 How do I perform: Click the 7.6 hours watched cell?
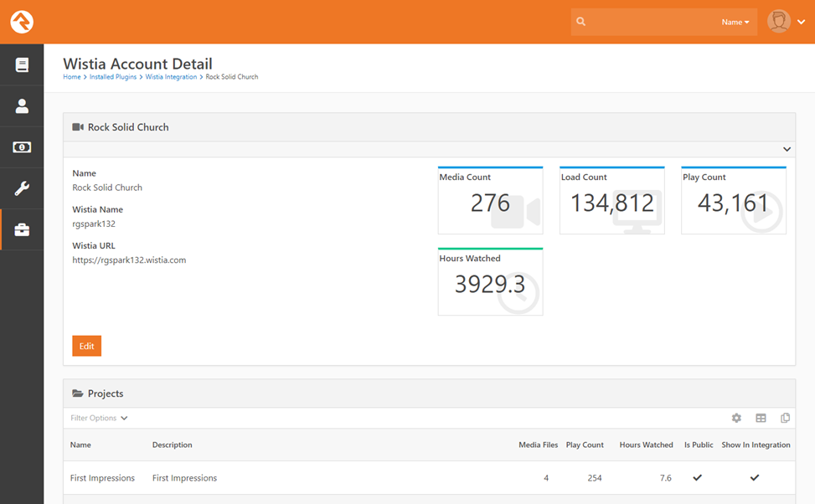(x=666, y=478)
